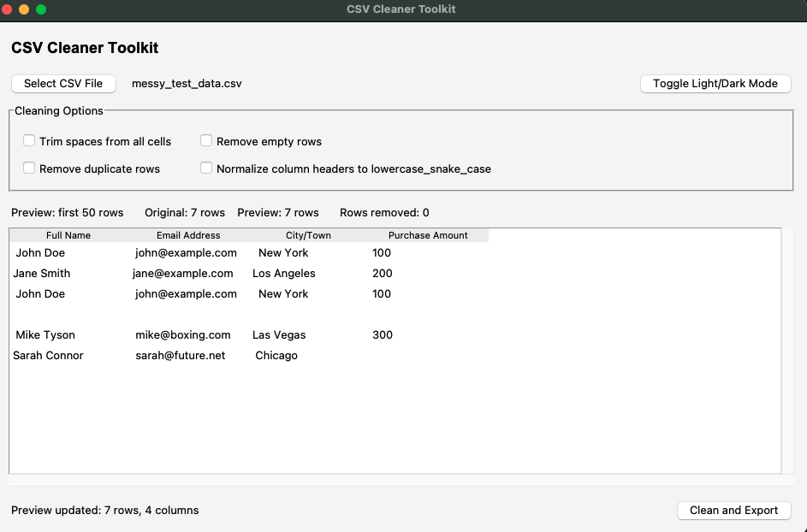This screenshot has height=532, width=807.
Task: Click the Email Address column header
Action: pos(188,235)
